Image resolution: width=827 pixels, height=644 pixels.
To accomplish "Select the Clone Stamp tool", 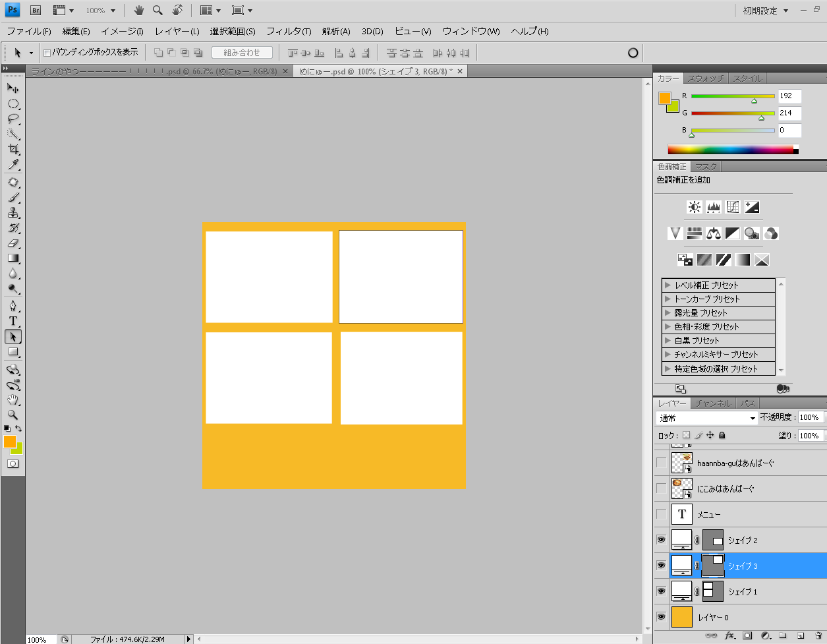I will coord(13,213).
